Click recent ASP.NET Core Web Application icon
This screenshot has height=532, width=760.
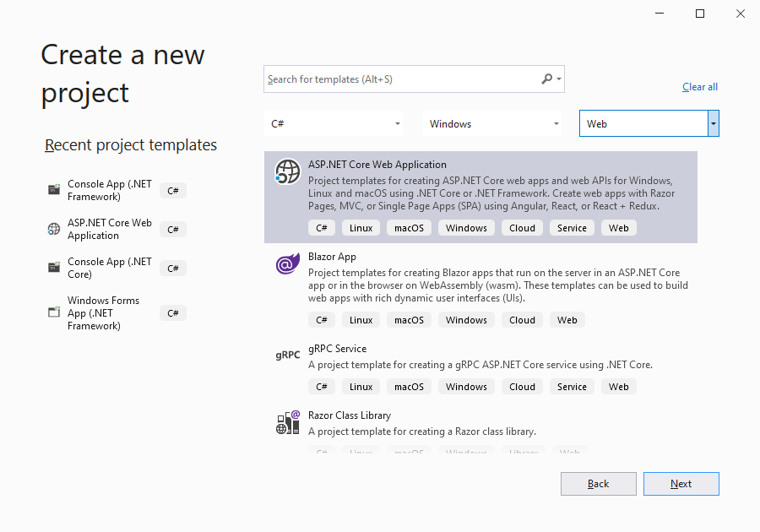[54, 229]
